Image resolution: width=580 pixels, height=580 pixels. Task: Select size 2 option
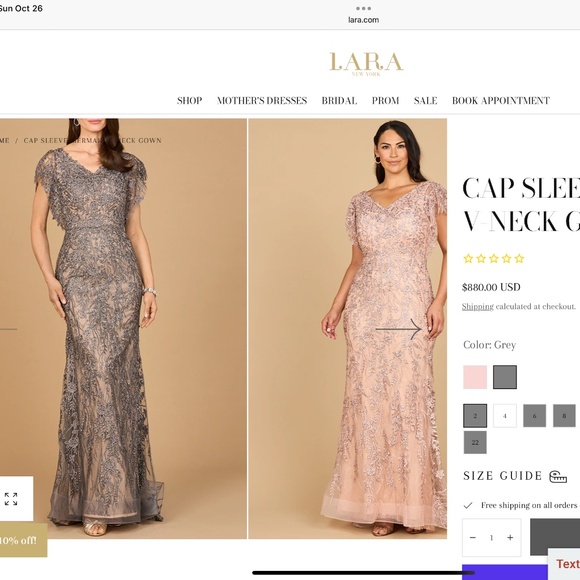click(x=475, y=416)
